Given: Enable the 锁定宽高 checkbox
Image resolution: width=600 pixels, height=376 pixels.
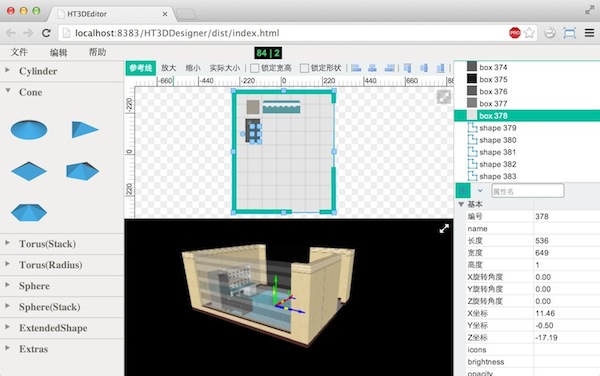Looking at the screenshot, I should [x=254, y=68].
